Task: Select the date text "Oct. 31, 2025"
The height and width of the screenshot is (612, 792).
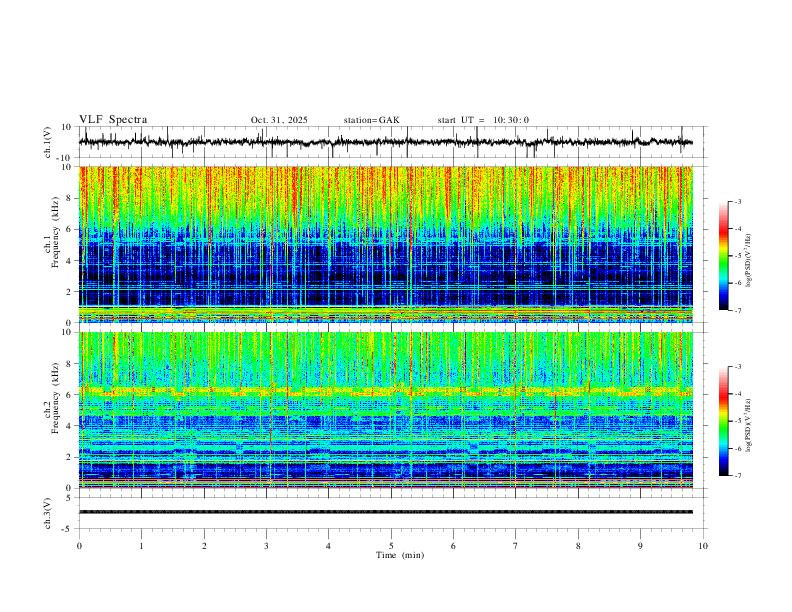Action: 279,120
